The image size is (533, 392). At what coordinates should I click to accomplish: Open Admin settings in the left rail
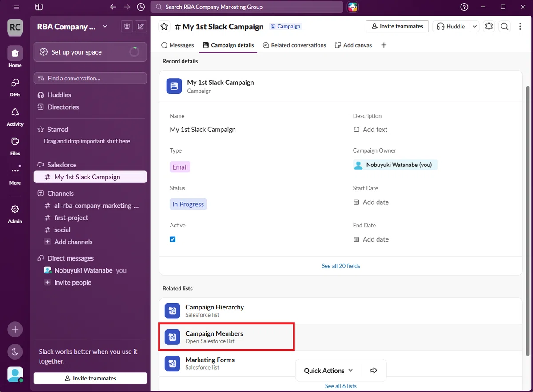point(15,213)
